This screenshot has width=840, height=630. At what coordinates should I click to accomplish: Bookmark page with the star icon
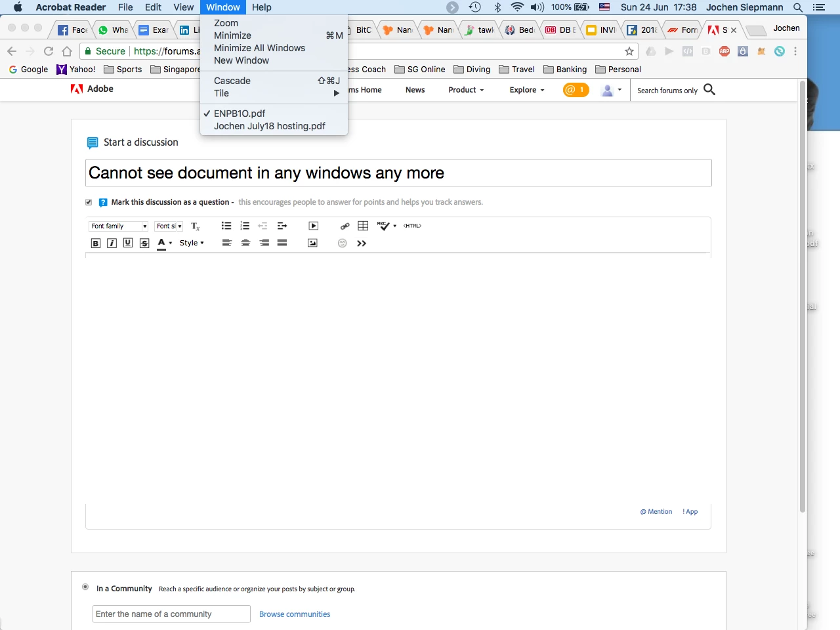[629, 51]
